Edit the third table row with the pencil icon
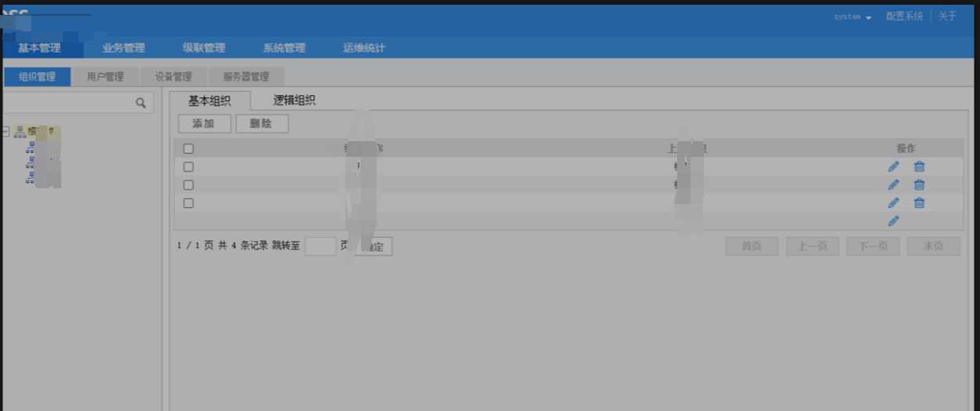Image resolution: width=980 pixels, height=411 pixels. pyautogui.click(x=893, y=203)
